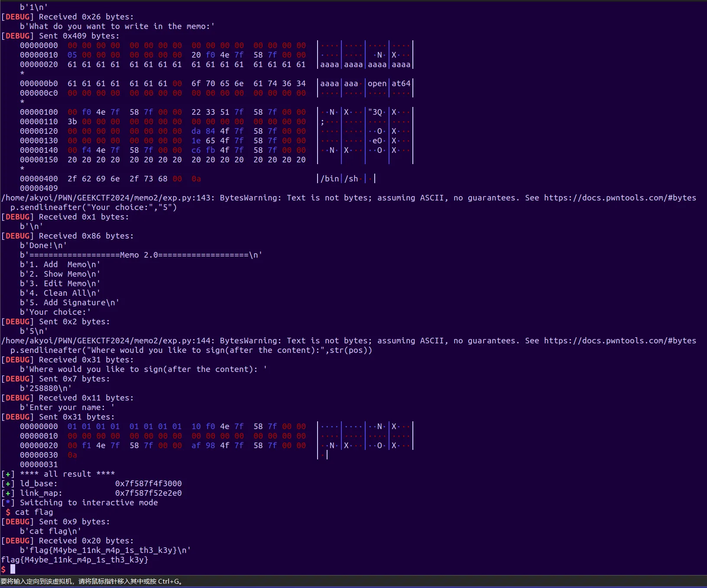Click the b'258880\n' sent value
Viewport: 707px width, 588px height.
pyautogui.click(x=46, y=388)
